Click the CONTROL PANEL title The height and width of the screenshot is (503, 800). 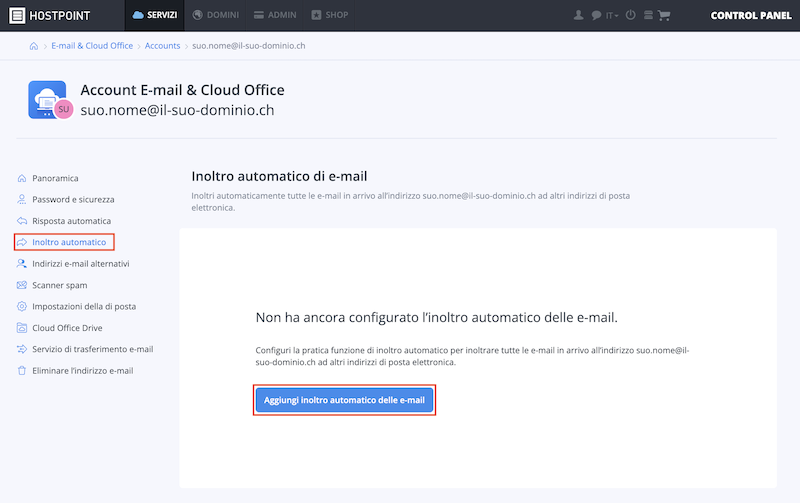pyautogui.click(x=751, y=15)
